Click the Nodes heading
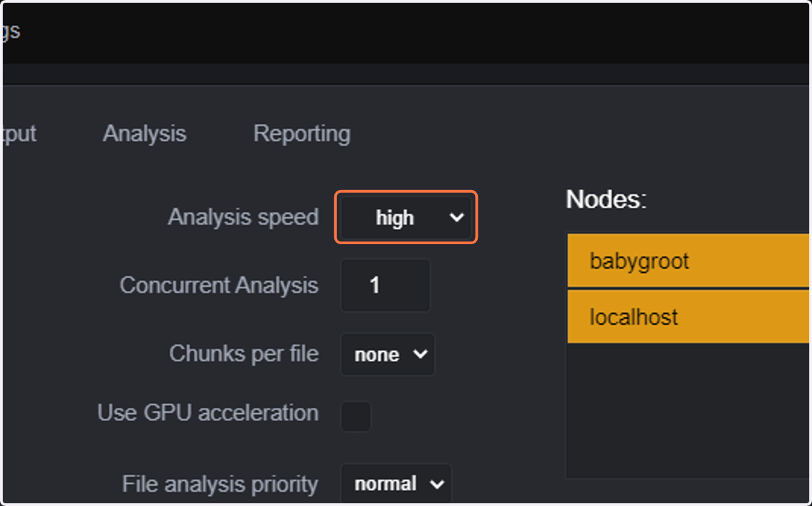Image resolution: width=812 pixels, height=506 pixels. pyautogui.click(x=606, y=199)
